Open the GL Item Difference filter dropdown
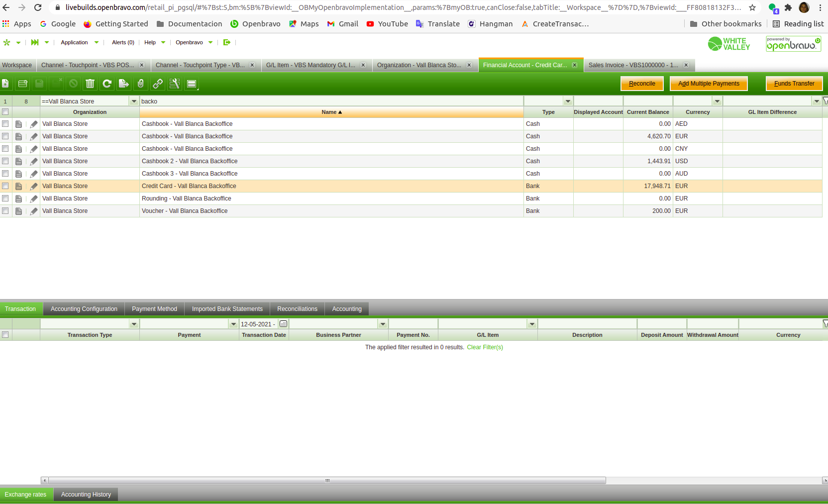Screen dimensions: 828x504 (817, 101)
